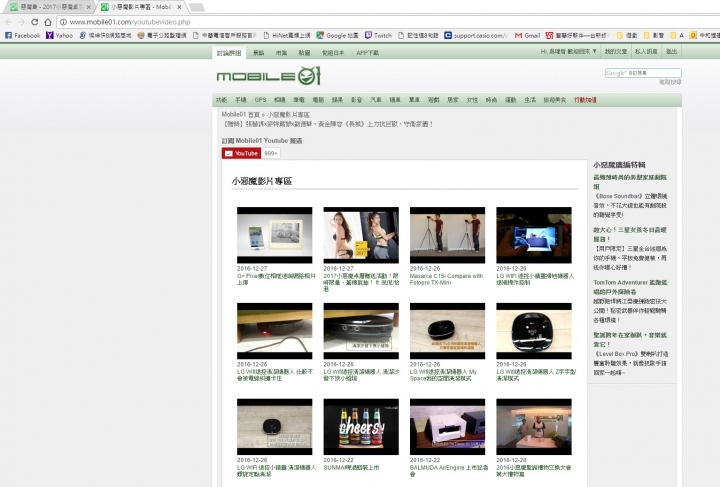Select the 討論群組 top tab
720x487 pixels.
point(229,53)
